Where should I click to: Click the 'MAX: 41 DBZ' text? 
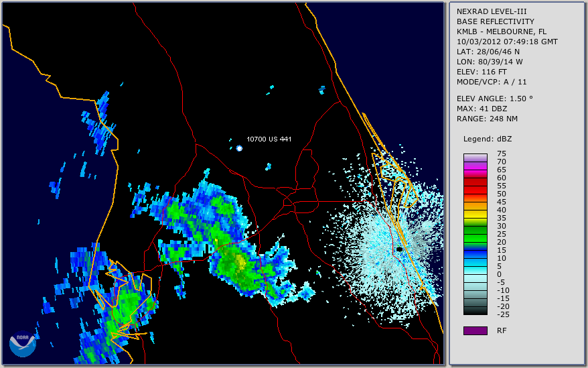coord(482,109)
